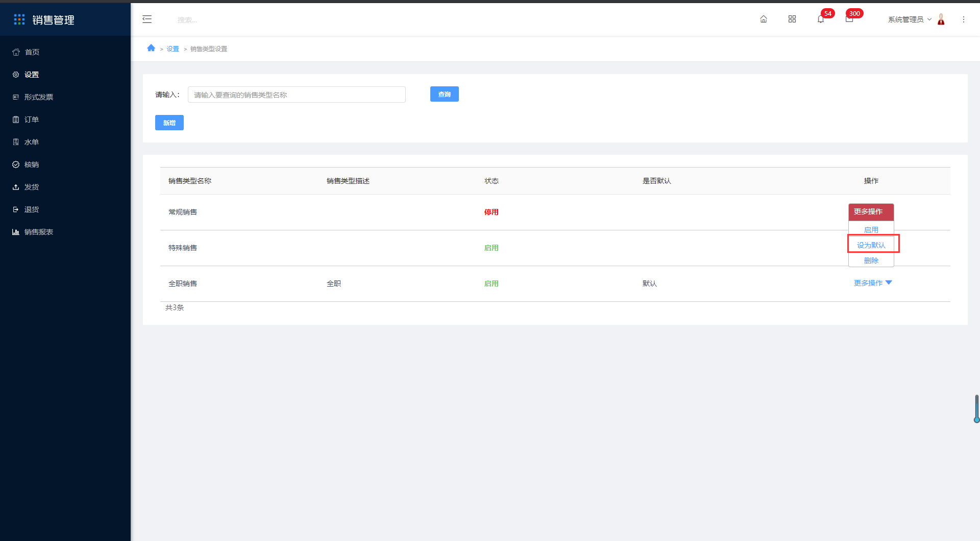Click the 水单 icon in sidebar
980x541 pixels.
[16, 142]
